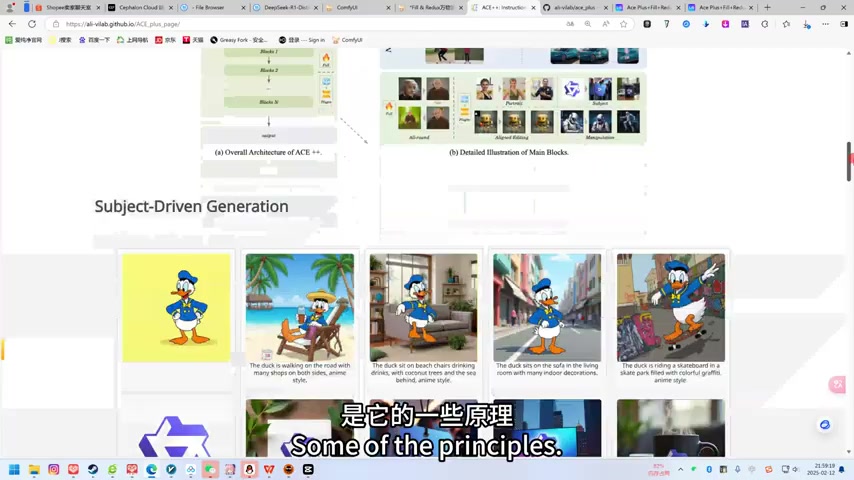Open Steam from the taskbar
This screenshot has width=854, height=480.
click(93, 470)
